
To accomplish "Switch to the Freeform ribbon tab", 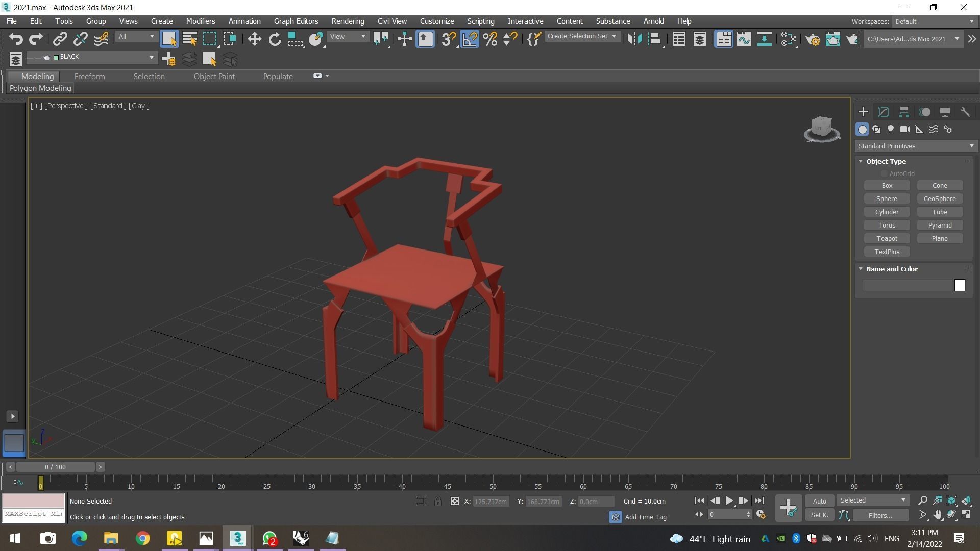I will (x=89, y=77).
